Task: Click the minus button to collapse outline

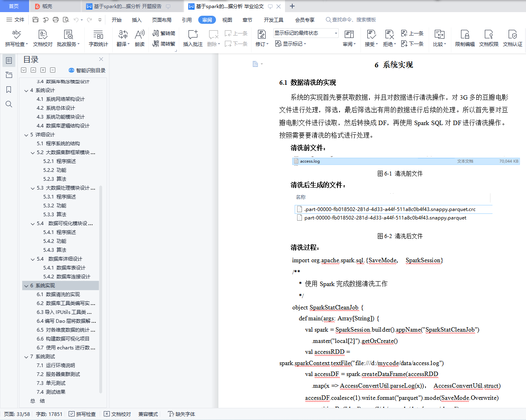Action: point(53,70)
